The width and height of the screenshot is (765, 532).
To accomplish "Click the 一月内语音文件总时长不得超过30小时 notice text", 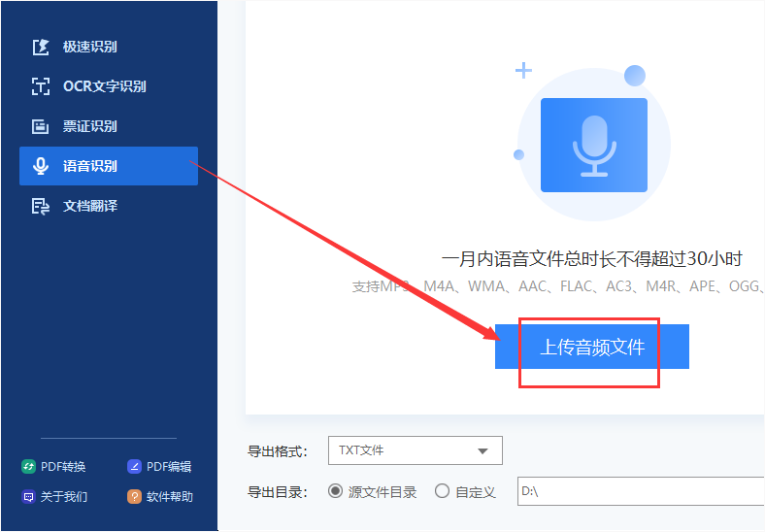I will click(x=592, y=258).
